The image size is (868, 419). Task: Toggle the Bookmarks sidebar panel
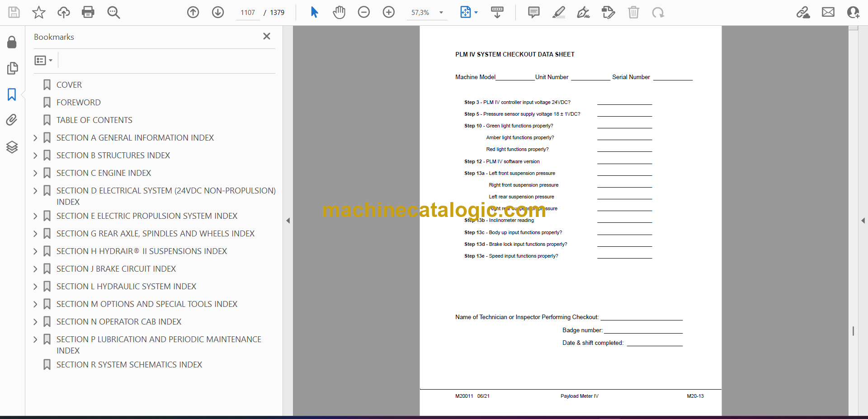pyautogui.click(x=12, y=94)
